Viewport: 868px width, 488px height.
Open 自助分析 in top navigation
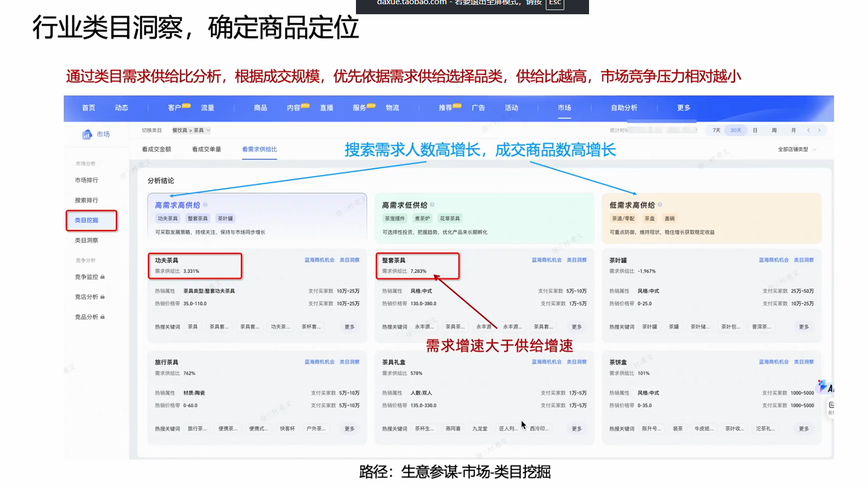pyautogui.click(x=624, y=108)
